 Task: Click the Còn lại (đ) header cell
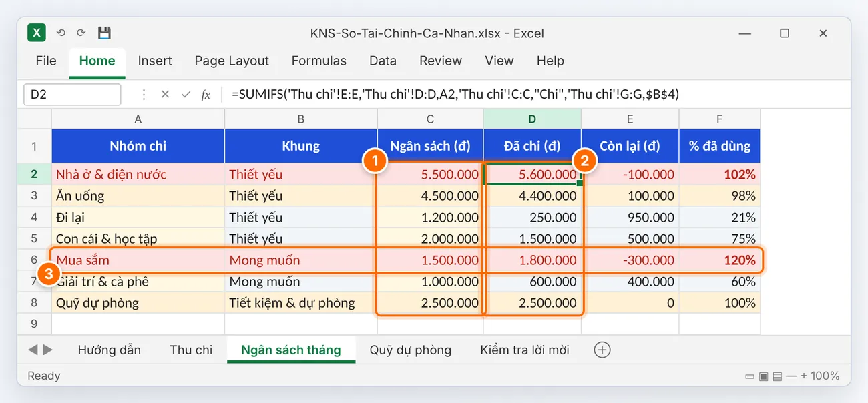pyautogui.click(x=630, y=146)
